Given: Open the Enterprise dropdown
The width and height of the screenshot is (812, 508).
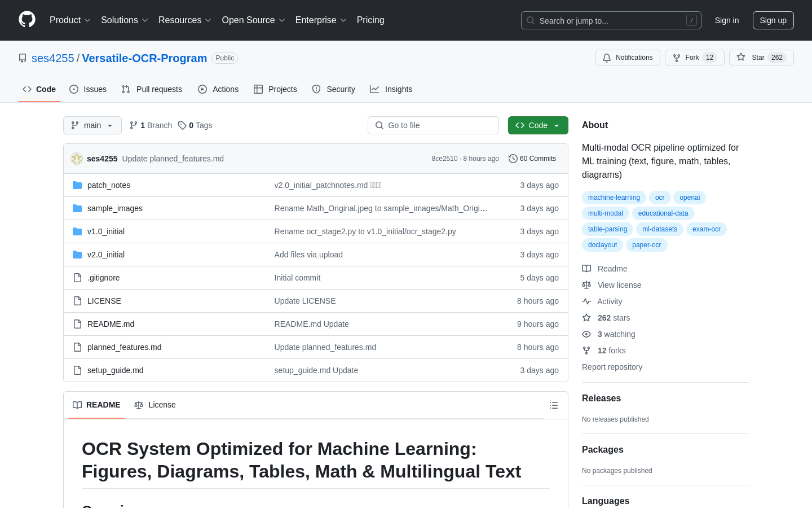Looking at the screenshot, I should pos(321,20).
